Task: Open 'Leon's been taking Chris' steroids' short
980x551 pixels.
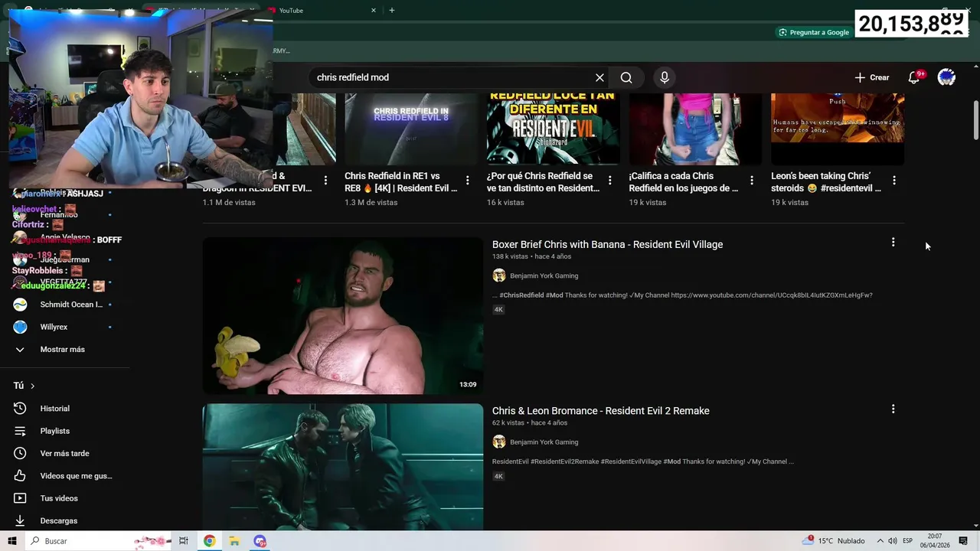Action: pyautogui.click(x=827, y=181)
